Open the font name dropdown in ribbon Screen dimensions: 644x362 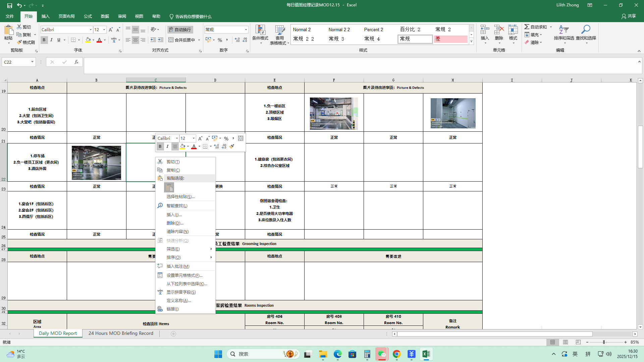point(91,30)
